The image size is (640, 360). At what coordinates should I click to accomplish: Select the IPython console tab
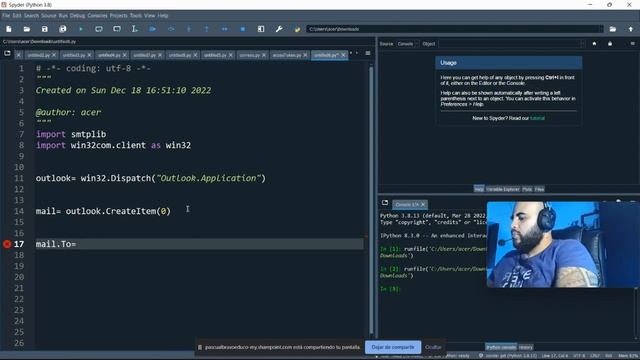[501, 347]
